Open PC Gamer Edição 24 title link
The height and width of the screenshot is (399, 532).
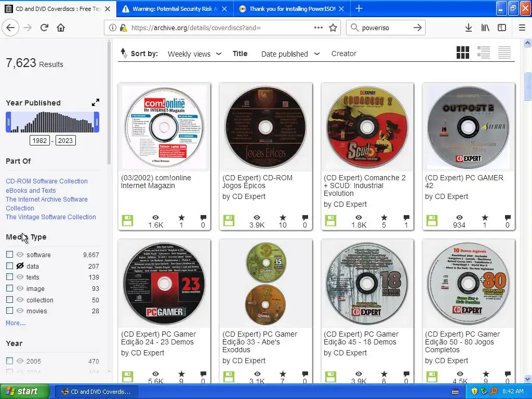click(158, 338)
